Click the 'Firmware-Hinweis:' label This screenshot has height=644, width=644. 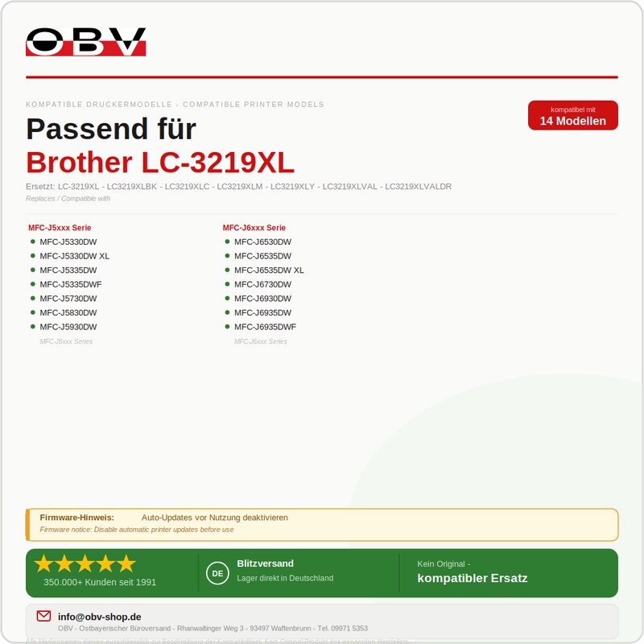click(x=76, y=518)
